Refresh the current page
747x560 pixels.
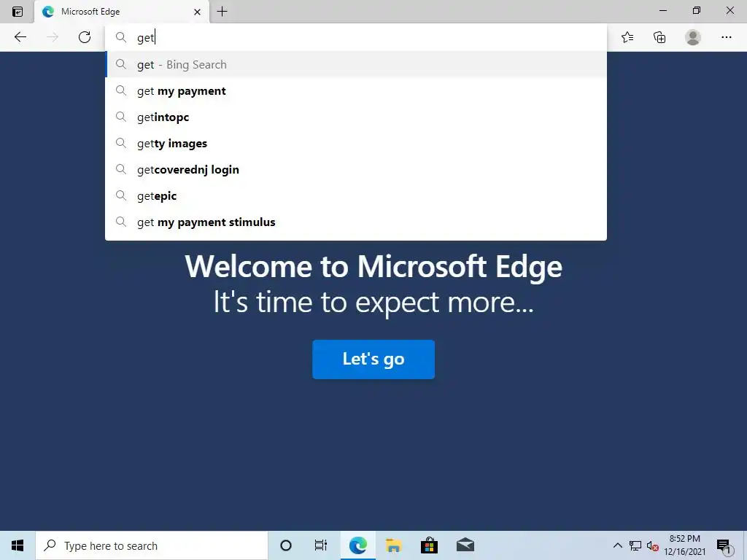[85, 37]
